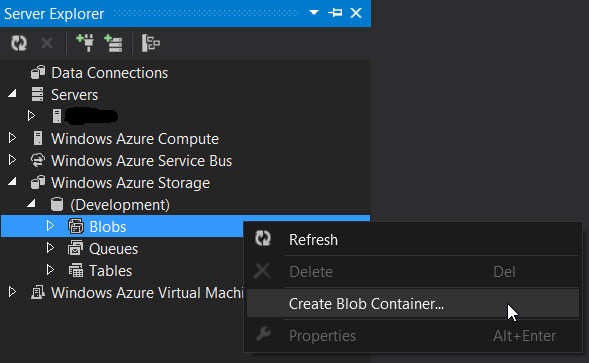589x363 pixels.
Task: Select Windows Azure Compute
Action: click(x=135, y=139)
